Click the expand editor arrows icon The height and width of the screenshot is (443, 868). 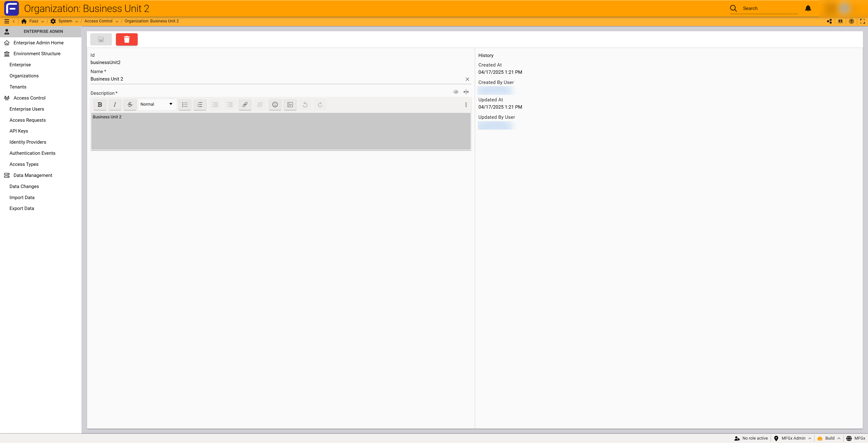(x=466, y=92)
